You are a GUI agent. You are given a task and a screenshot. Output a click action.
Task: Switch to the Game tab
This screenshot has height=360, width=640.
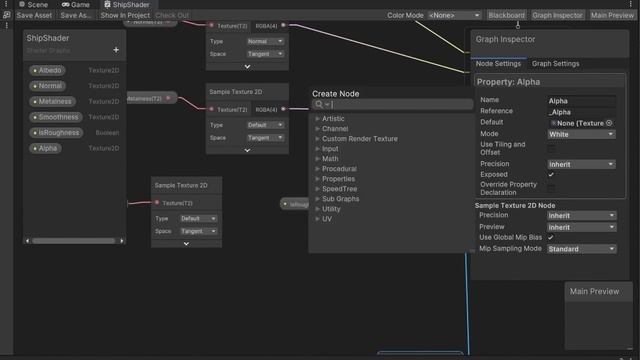point(76,4)
